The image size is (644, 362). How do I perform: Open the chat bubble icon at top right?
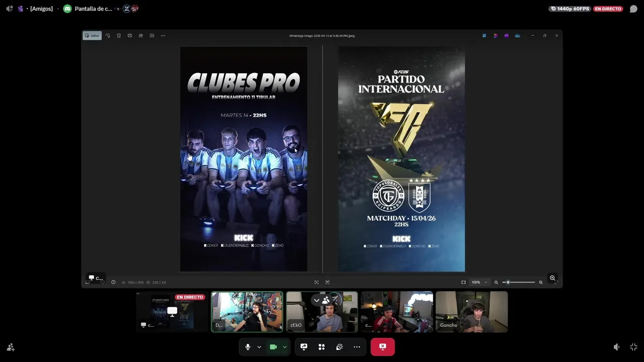coord(633,9)
